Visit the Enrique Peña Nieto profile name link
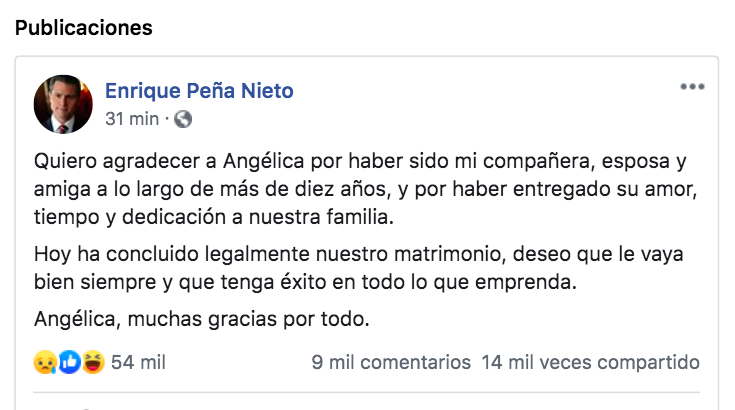The width and height of the screenshot is (735, 410). 200,91
